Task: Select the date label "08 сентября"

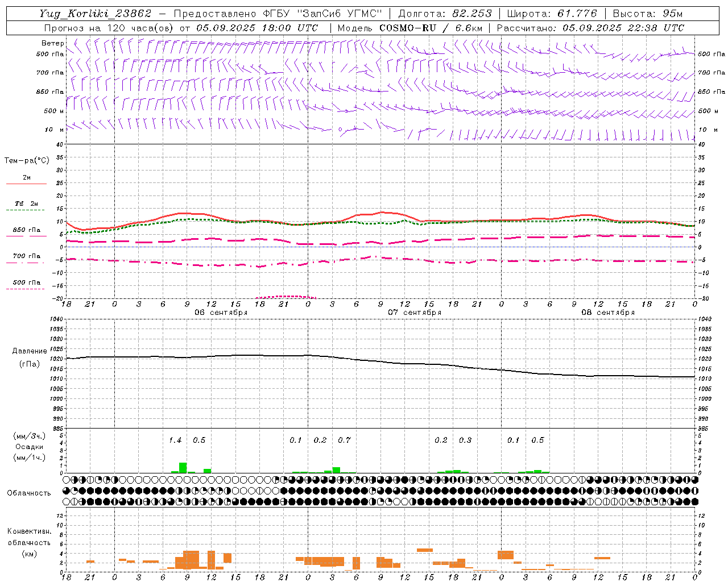Action: click(x=608, y=312)
